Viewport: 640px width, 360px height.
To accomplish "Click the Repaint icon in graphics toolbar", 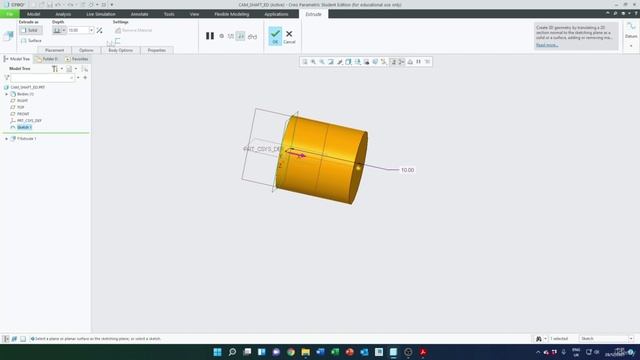I will pyautogui.click(x=331, y=62).
